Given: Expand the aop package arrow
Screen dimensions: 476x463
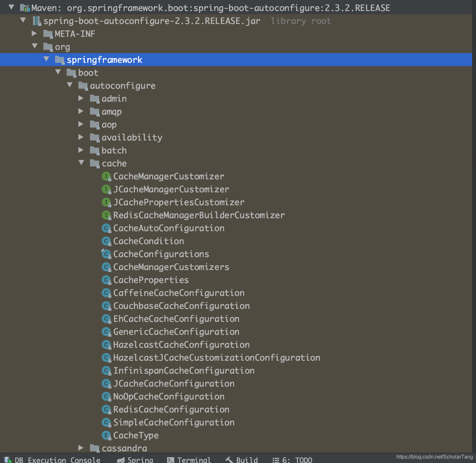Looking at the screenshot, I should [x=81, y=124].
